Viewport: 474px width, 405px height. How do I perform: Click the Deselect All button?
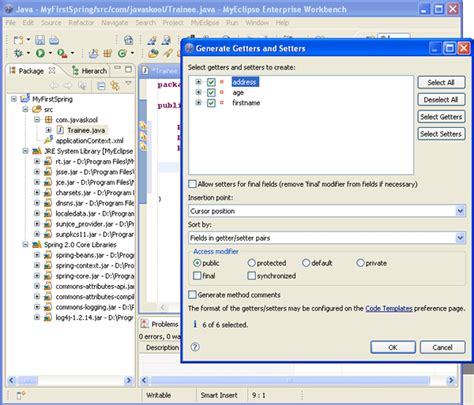(x=441, y=99)
